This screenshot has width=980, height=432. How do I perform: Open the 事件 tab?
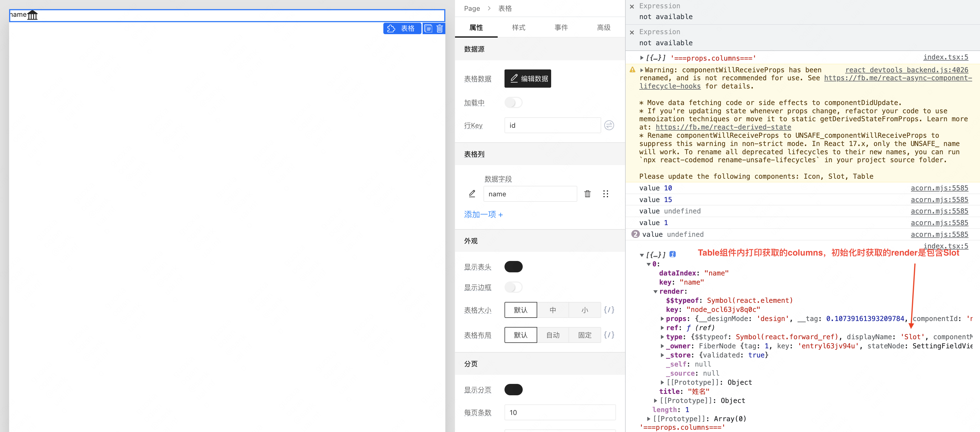[x=561, y=27]
